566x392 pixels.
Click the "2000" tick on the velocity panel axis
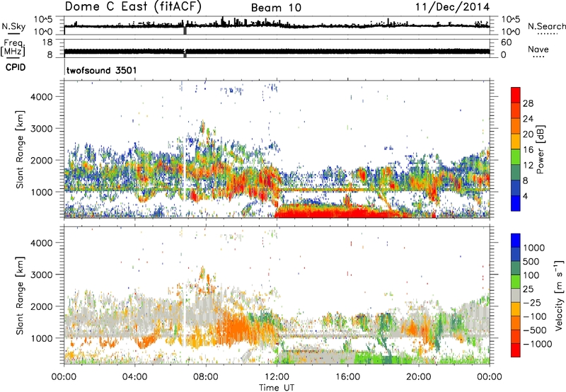click(x=42, y=306)
